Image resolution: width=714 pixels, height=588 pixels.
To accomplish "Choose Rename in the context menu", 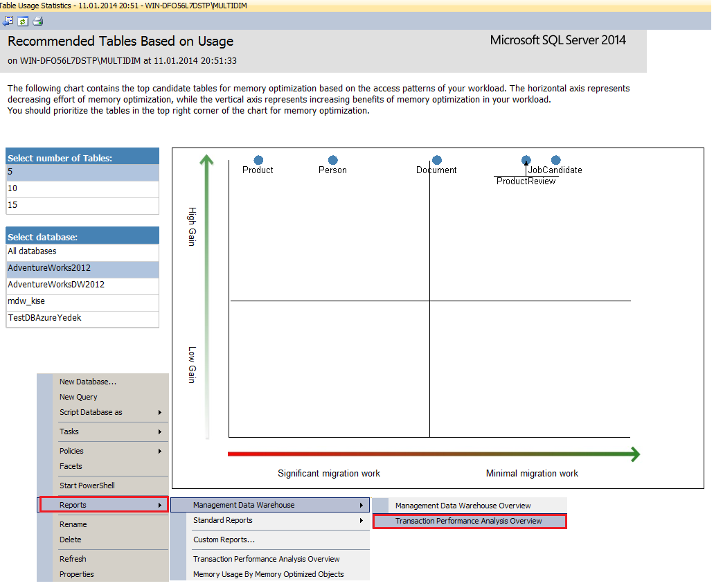I will [73, 524].
